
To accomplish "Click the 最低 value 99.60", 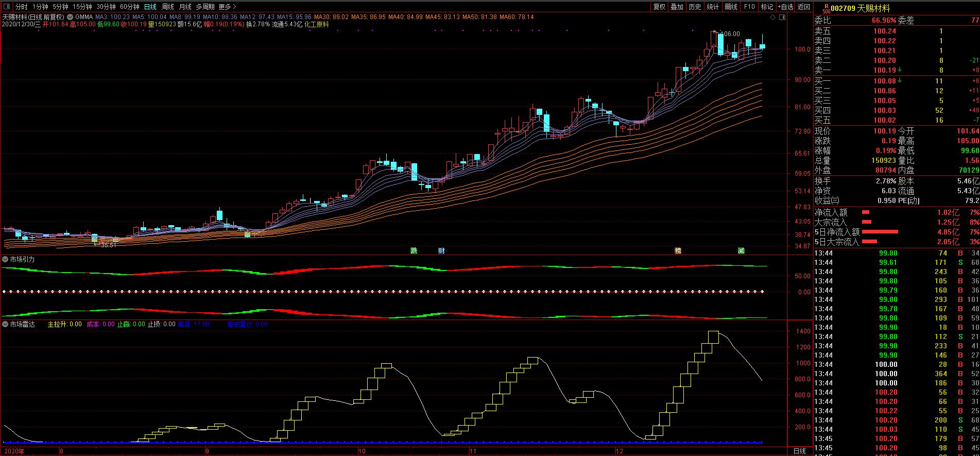I will (x=970, y=150).
